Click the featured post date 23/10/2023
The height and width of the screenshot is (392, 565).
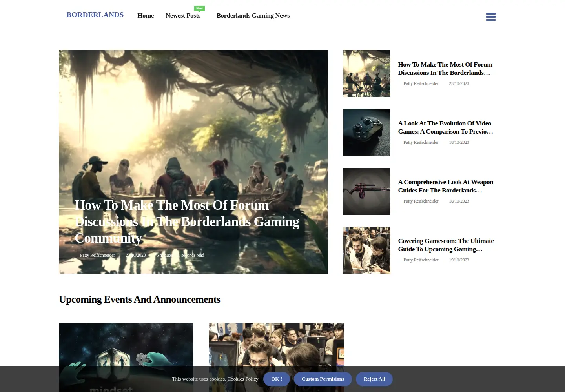[x=135, y=255]
